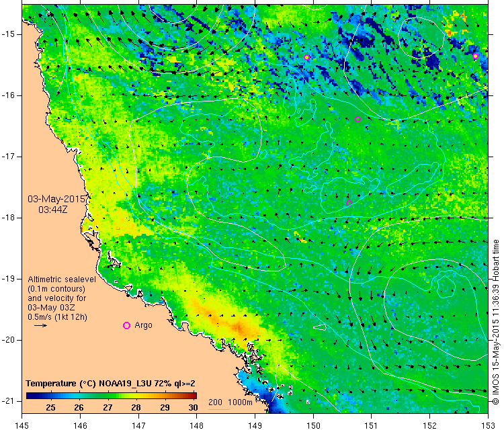Click longitude axis label 145

(22, 425)
